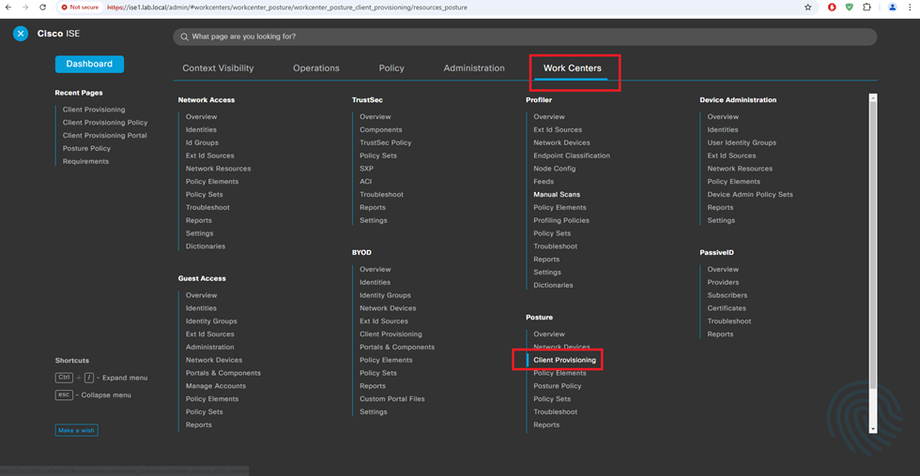
Task: Open Network Access Id Groups
Action: [x=202, y=143]
